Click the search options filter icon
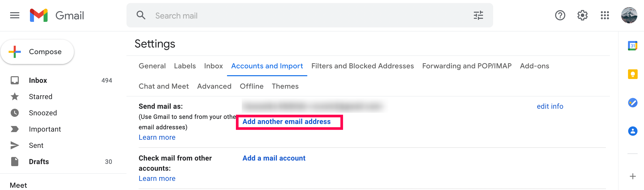 pyautogui.click(x=478, y=15)
